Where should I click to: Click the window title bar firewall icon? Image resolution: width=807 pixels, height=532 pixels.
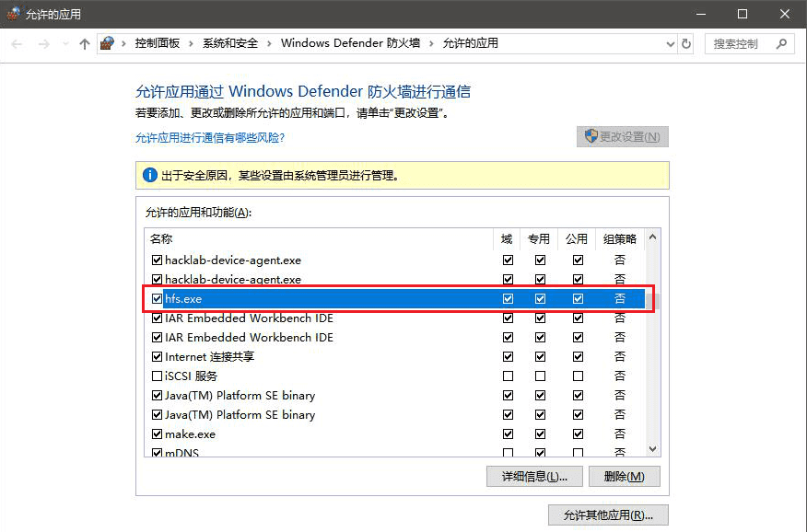coord(14,14)
